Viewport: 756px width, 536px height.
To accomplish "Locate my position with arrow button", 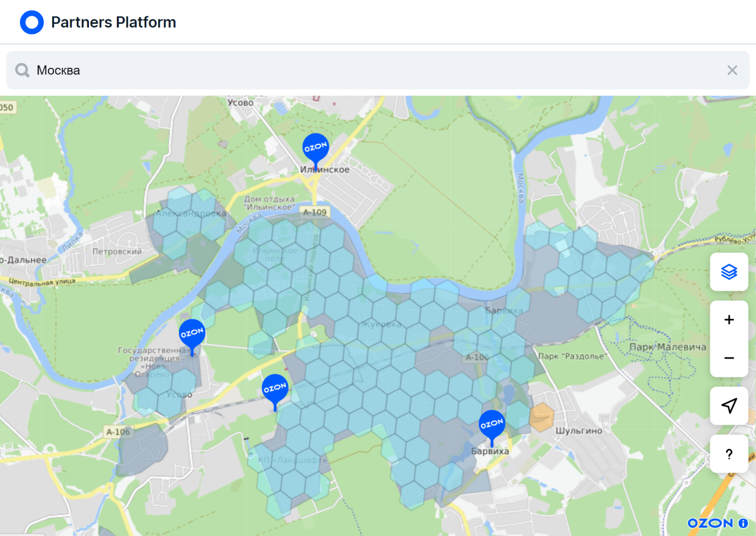I will point(729,406).
